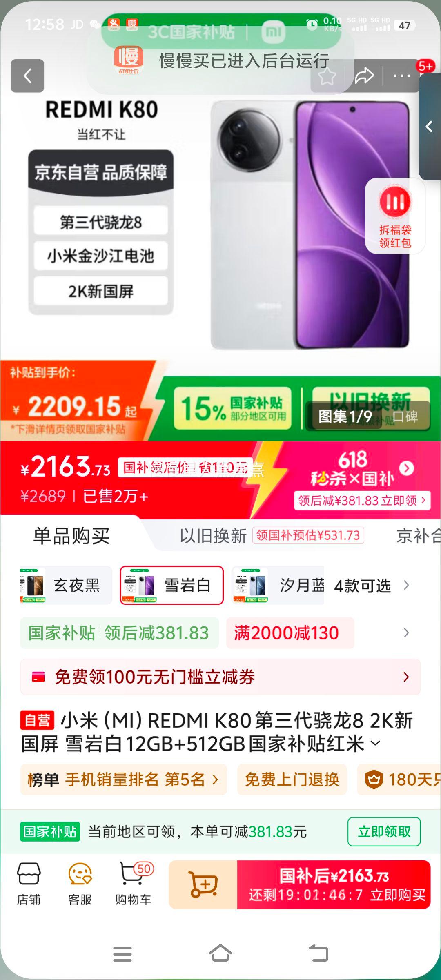This screenshot has width=441, height=980.
Task: Open the share arrow icon
Action: [364, 76]
